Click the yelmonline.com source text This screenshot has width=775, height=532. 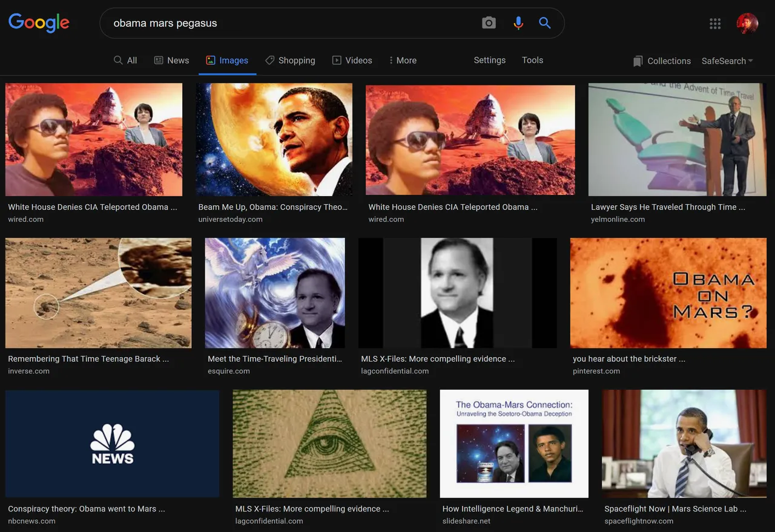coord(618,220)
